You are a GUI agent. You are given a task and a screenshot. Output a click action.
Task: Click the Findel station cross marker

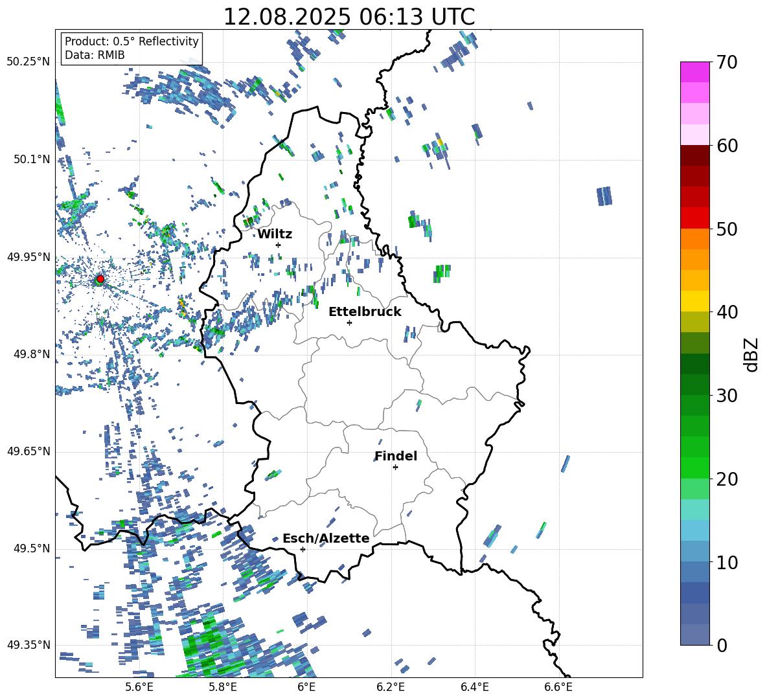395,468
